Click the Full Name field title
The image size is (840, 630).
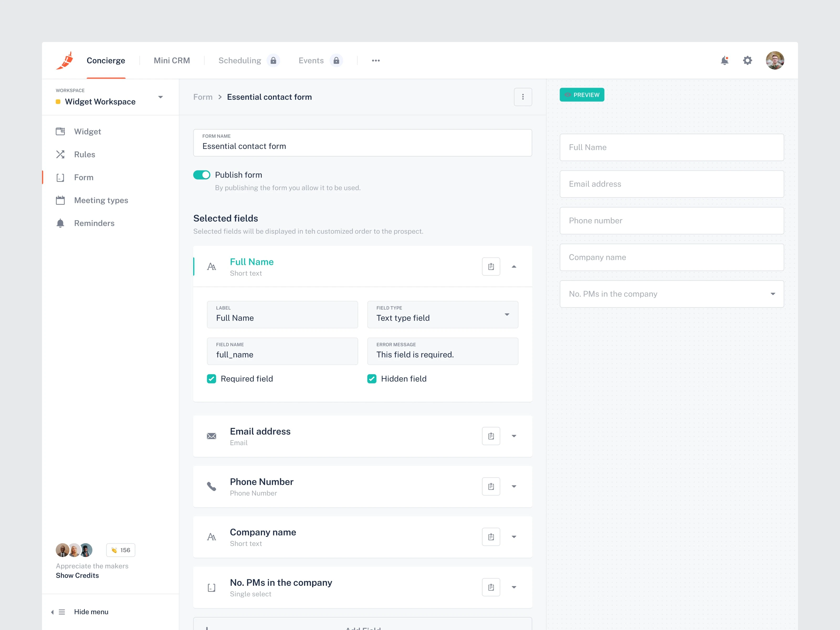(x=251, y=262)
